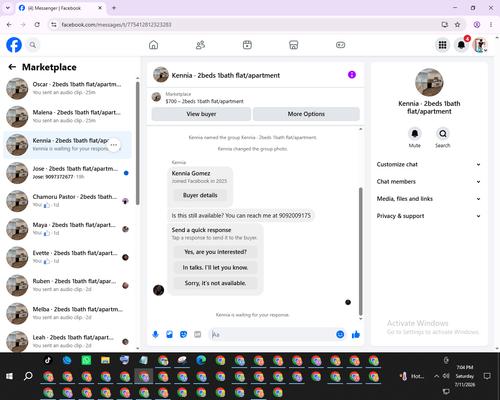Expand Privacy & support section
The image size is (500, 400).
click(x=429, y=216)
